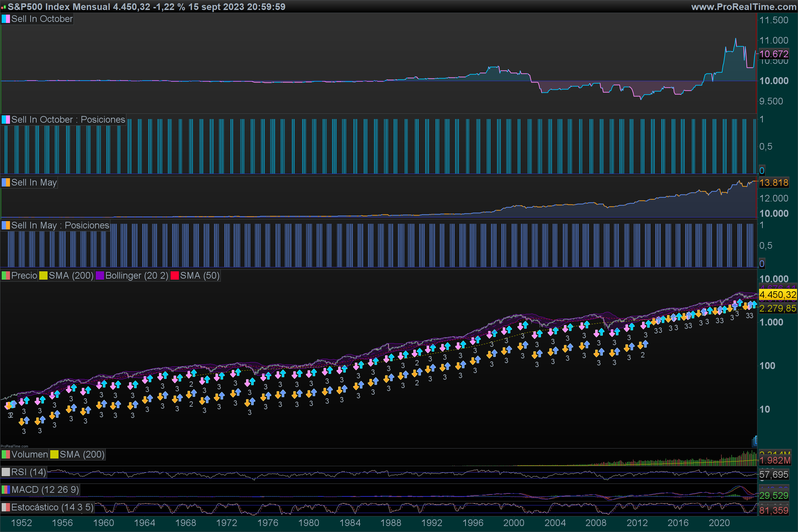This screenshot has width=798, height=532.
Task: Click the Sell In May color icon
Action: (x=6, y=183)
